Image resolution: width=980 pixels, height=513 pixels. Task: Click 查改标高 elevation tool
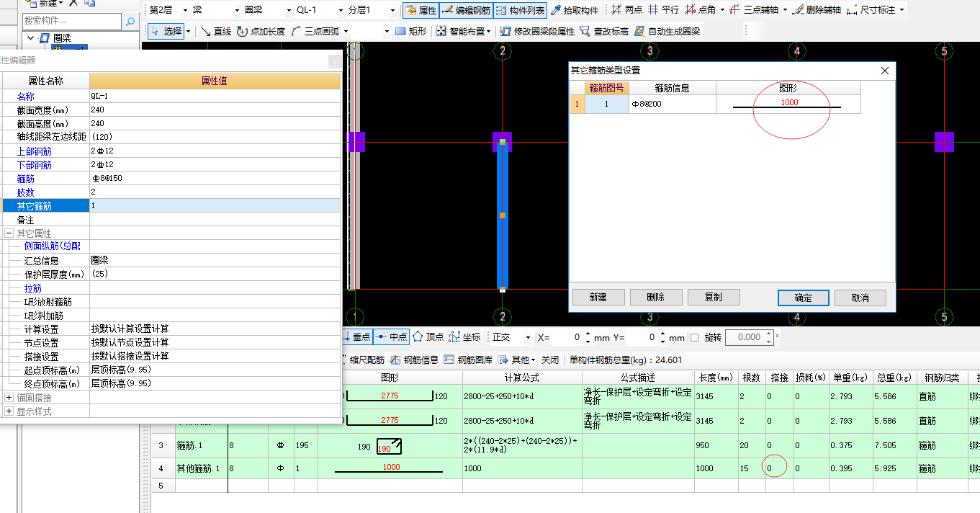pyautogui.click(x=604, y=32)
